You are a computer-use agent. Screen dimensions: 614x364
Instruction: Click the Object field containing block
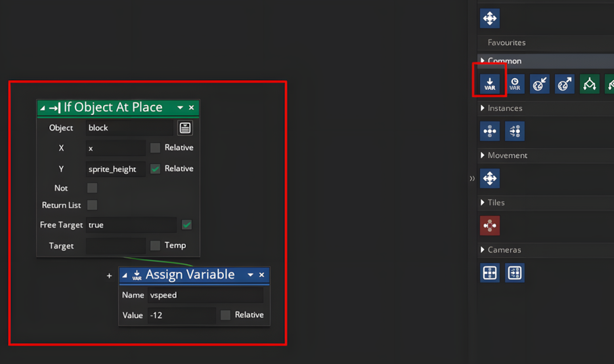(129, 128)
